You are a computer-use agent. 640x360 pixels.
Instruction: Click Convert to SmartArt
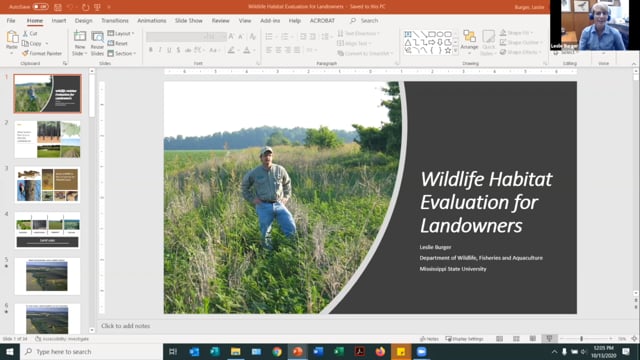pyautogui.click(x=365, y=53)
